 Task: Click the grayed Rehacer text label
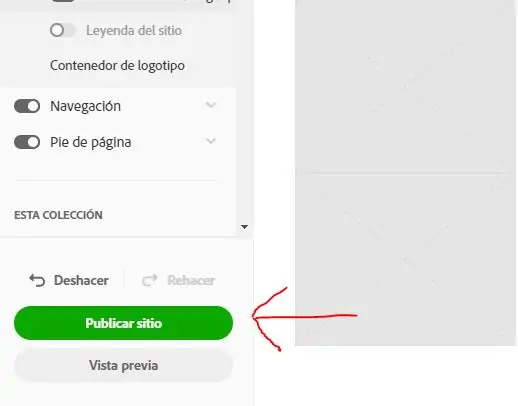(191, 280)
